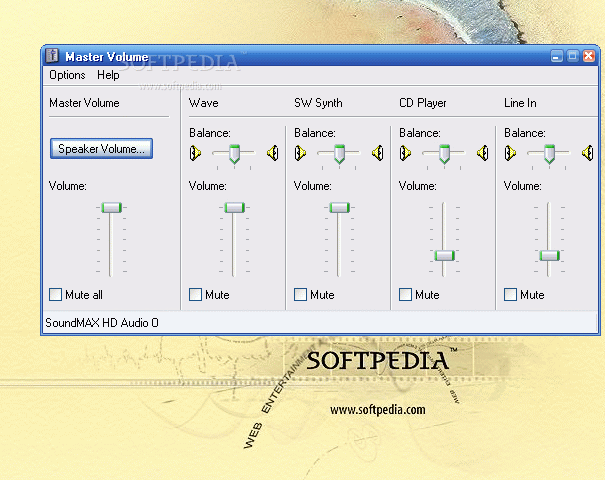Click the CD Player channel heading

pos(423,103)
